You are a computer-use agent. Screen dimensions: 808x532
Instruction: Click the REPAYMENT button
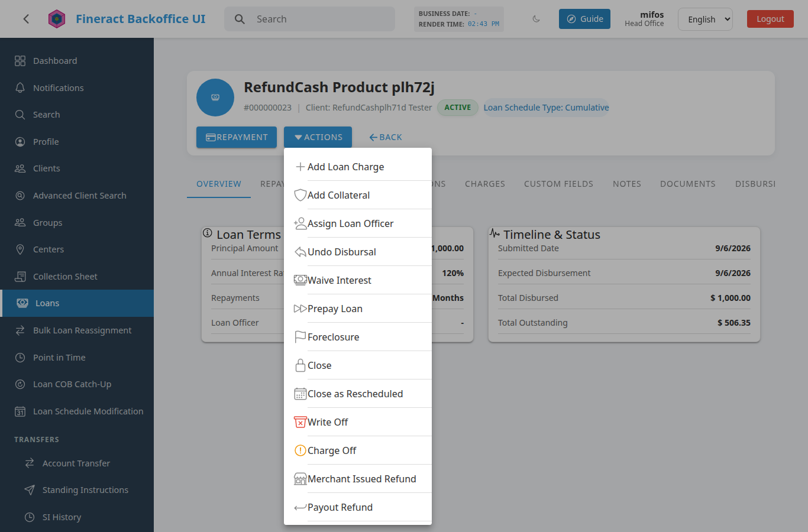click(x=237, y=137)
